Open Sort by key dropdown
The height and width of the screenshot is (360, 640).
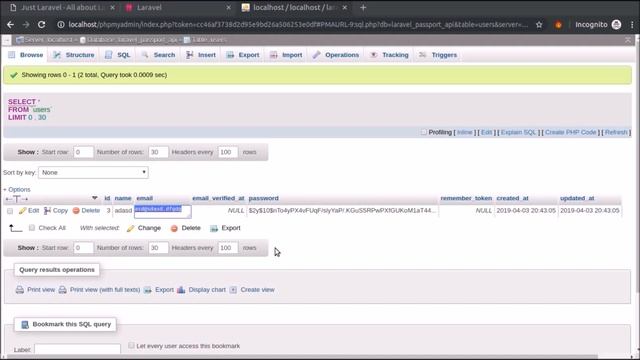click(x=93, y=172)
